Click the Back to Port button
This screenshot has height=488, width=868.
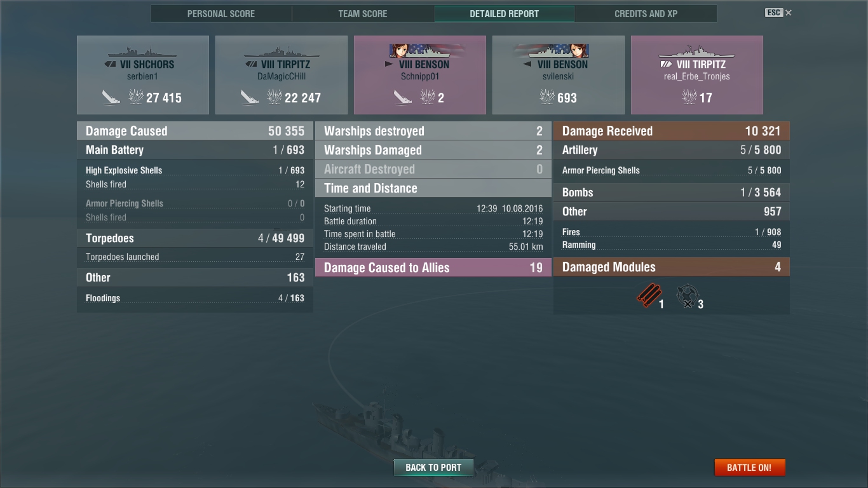(x=433, y=468)
